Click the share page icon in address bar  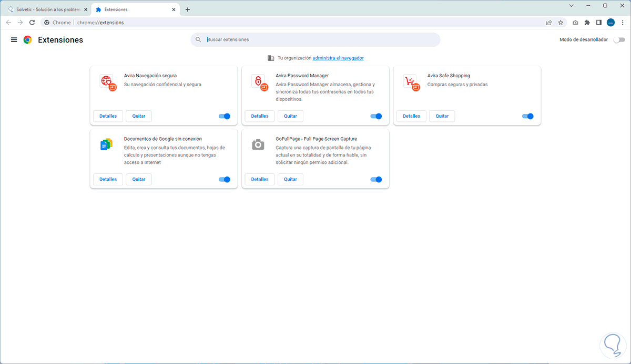(x=549, y=23)
